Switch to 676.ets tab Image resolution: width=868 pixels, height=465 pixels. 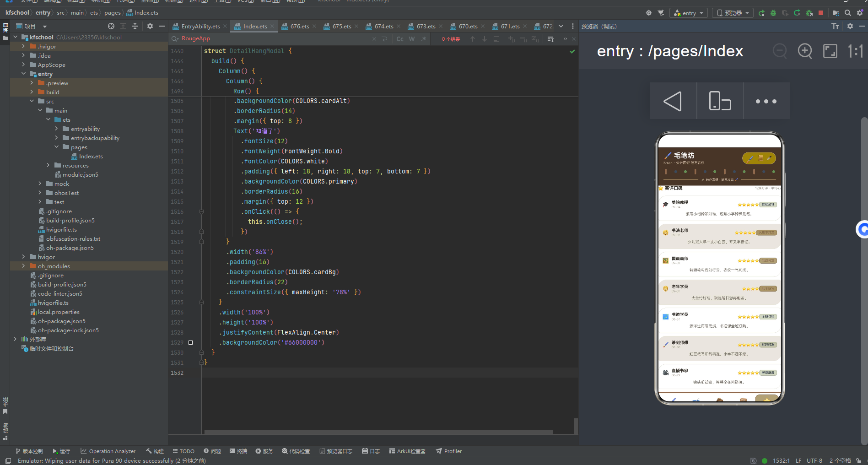299,26
